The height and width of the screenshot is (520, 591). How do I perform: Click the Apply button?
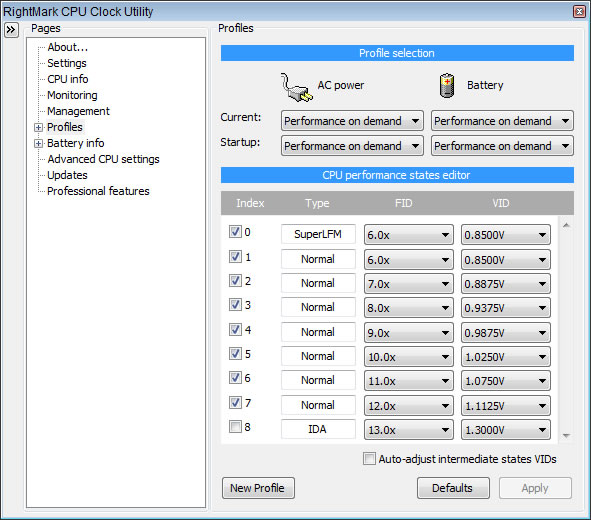535,488
